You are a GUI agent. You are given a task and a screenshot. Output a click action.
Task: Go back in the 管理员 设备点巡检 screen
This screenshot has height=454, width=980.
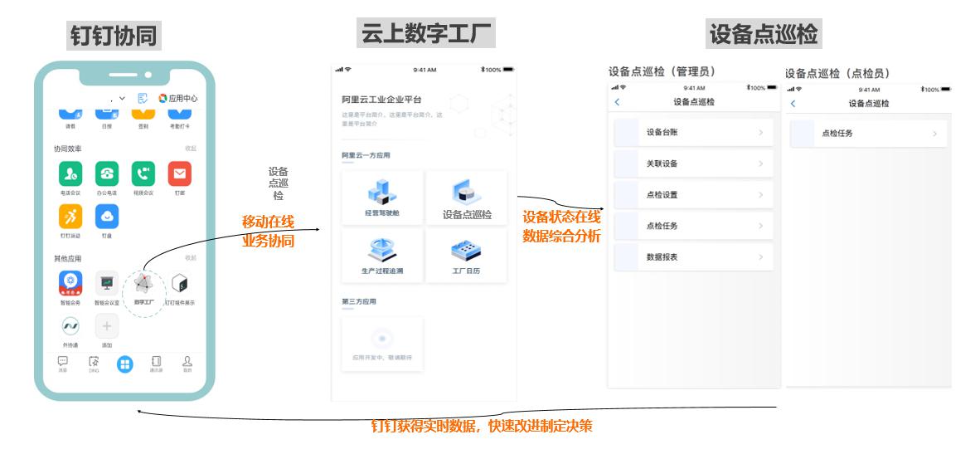click(617, 102)
